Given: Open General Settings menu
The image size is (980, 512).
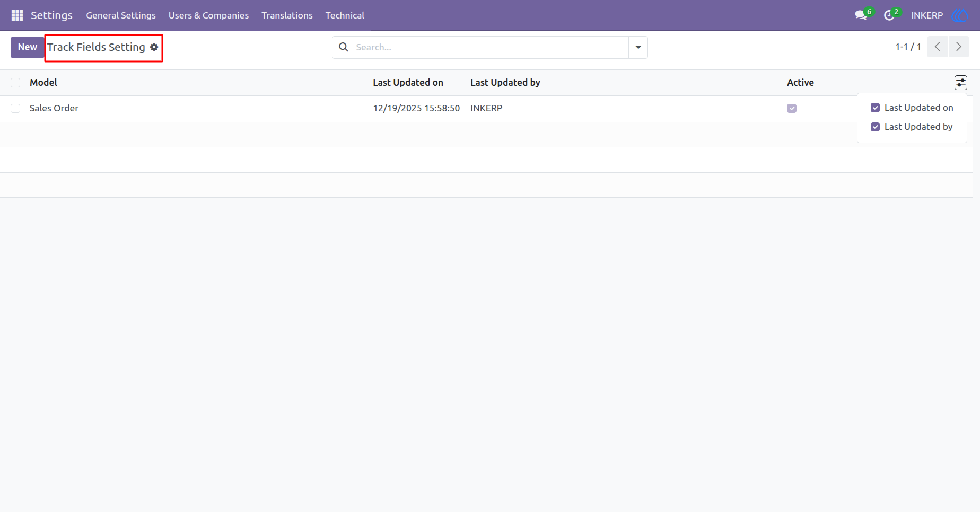Looking at the screenshot, I should coord(121,15).
